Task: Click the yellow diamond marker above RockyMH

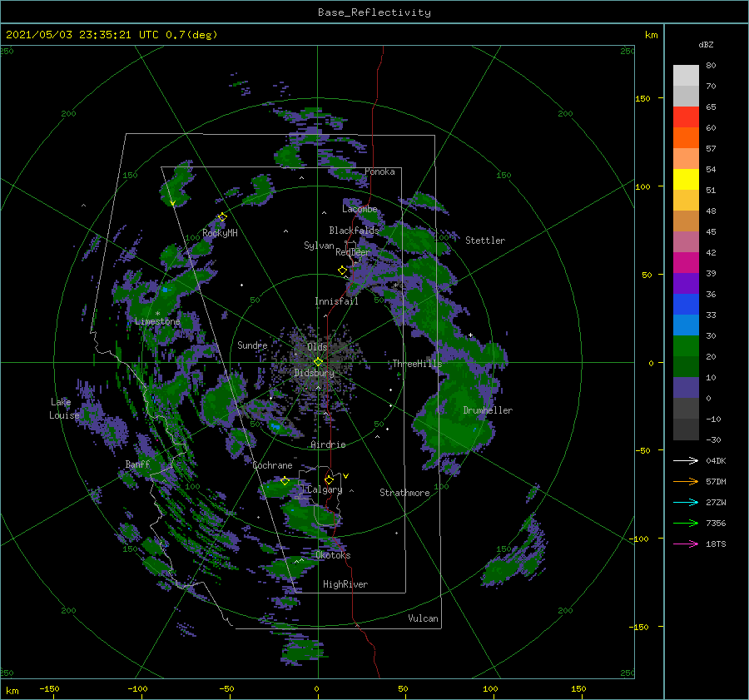Action: [222, 217]
